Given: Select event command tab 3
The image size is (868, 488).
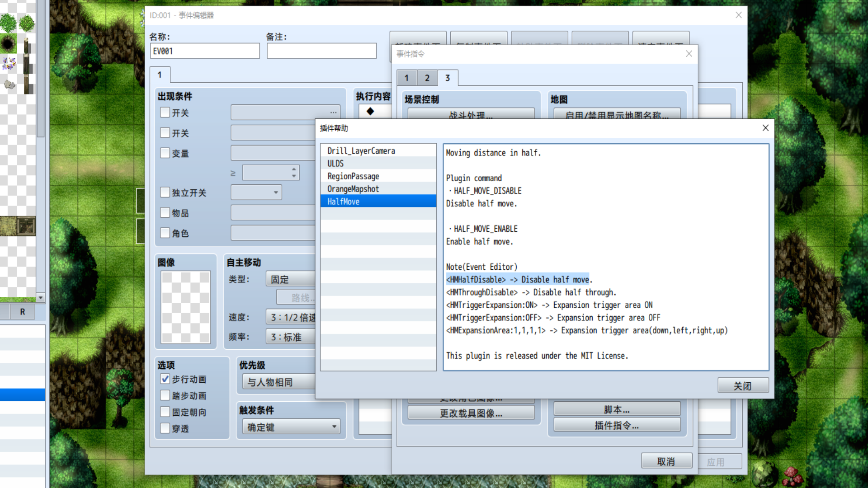Looking at the screenshot, I should pyautogui.click(x=448, y=78).
